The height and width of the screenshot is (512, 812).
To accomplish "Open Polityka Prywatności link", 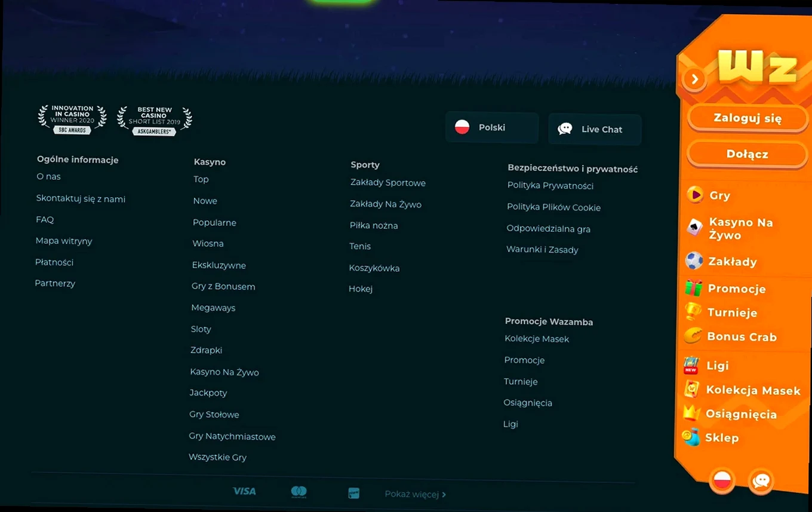I will [x=550, y=186].
